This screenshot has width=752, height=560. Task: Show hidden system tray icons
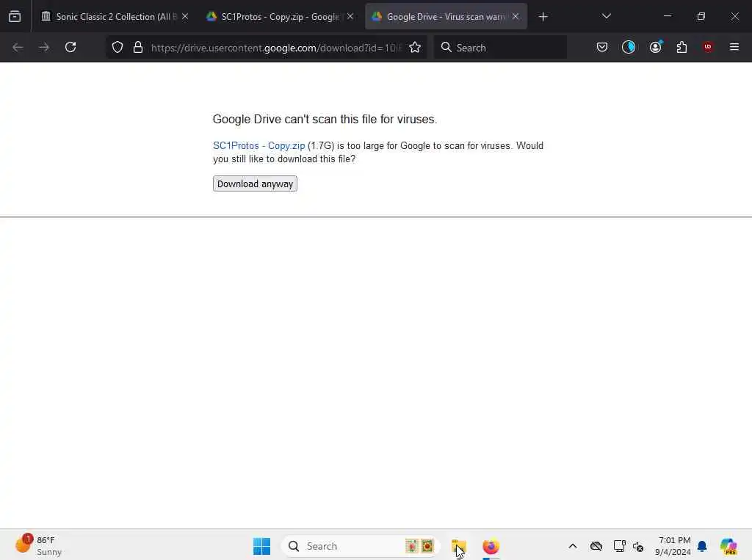tap(573, 546)
